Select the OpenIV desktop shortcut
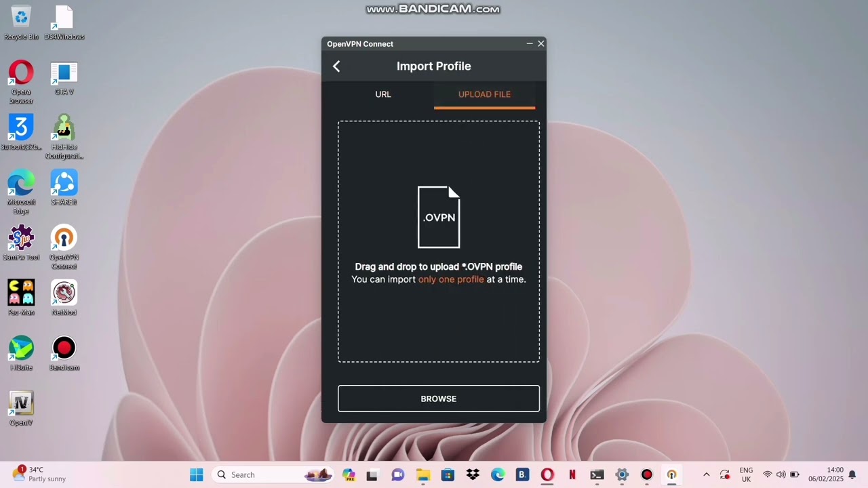Screen dimensions: 868x488 tap(21, 409)
